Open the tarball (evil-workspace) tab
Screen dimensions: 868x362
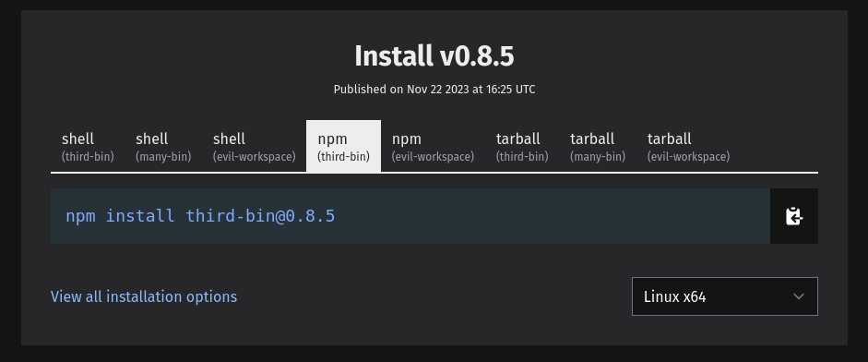[x=689, y=146]
